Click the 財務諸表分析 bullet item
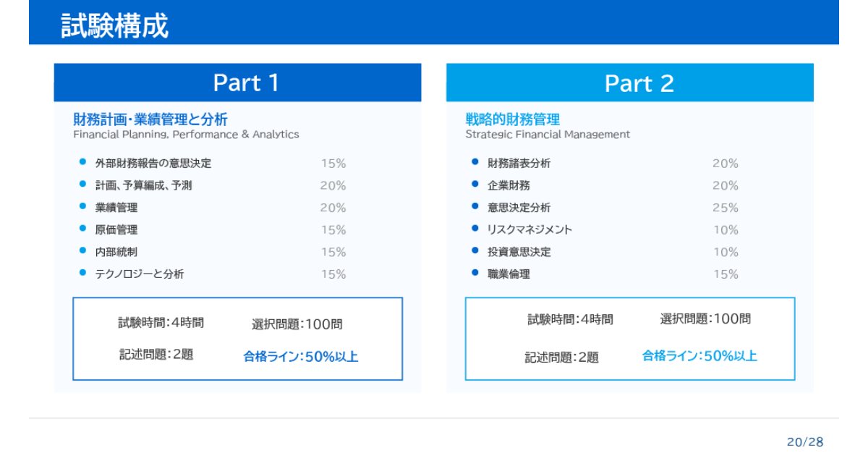The width and height of the screenshot is (868, 456). (519, 164)
